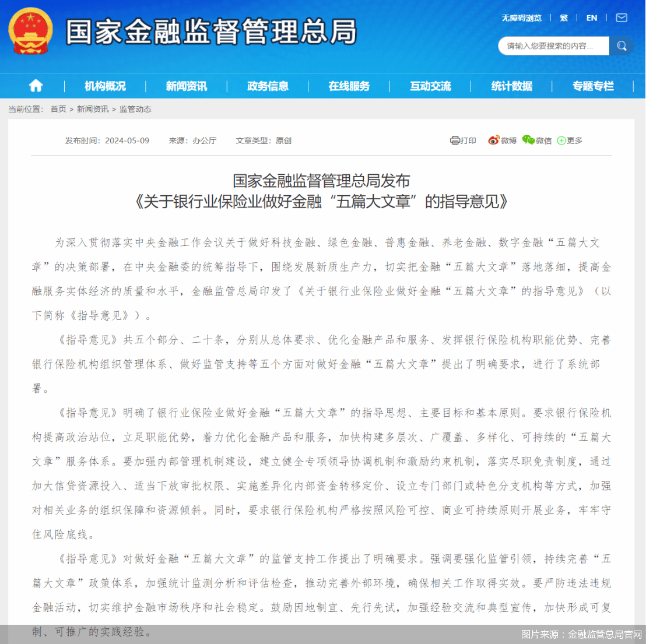The height and width of the screenshot is (644, 646).
Task: Click the printer icon for 打印
Action: (x=454, y=141)
